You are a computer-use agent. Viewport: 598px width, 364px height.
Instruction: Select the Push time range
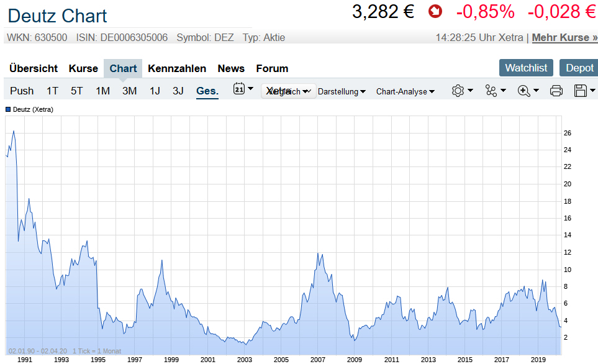click(22, 91)
